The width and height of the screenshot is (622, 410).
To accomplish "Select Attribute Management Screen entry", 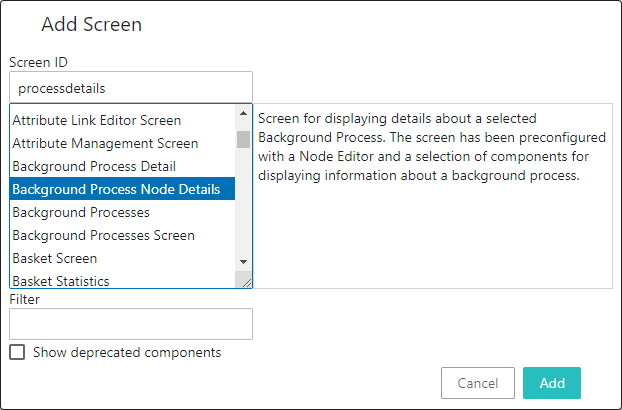I will [x=105, y=144].
